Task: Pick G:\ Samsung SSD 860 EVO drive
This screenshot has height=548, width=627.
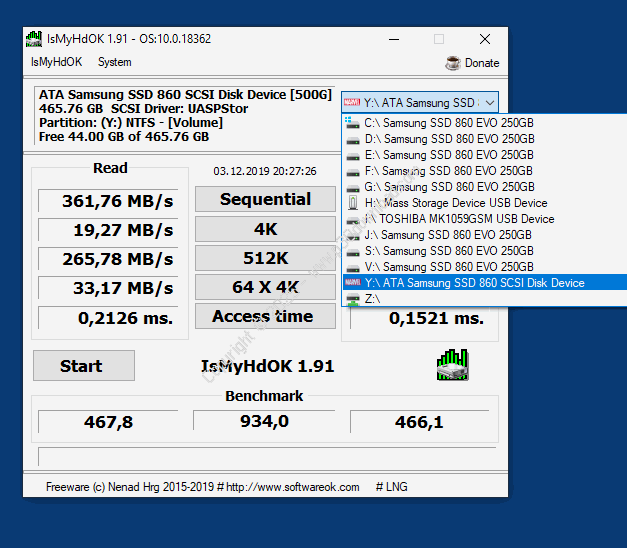Action: coord(448,187)
